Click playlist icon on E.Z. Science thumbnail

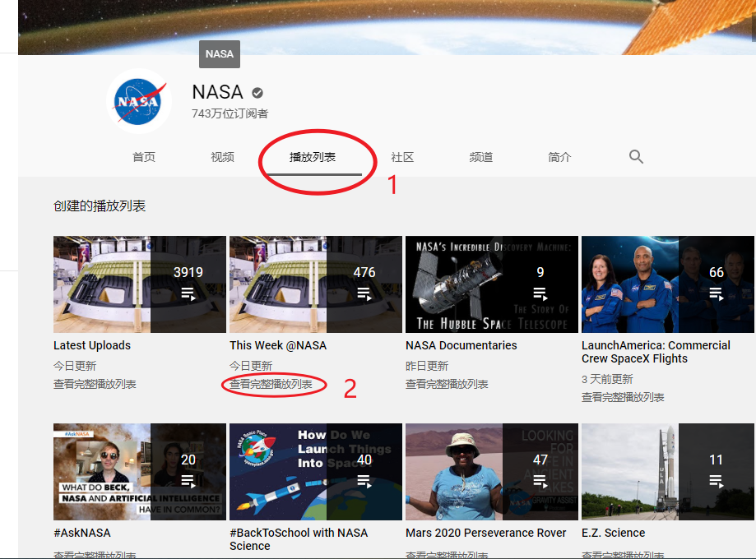tap(717, 481)
